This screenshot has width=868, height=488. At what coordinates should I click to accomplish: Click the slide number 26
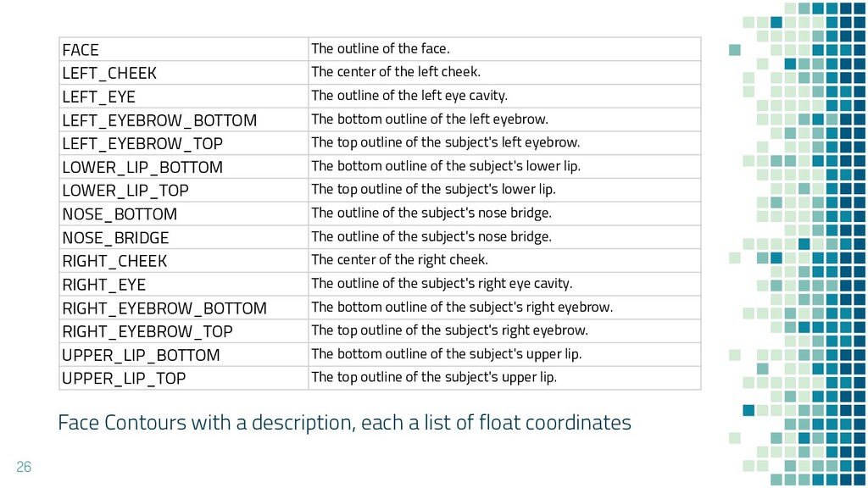coord(23,466)
